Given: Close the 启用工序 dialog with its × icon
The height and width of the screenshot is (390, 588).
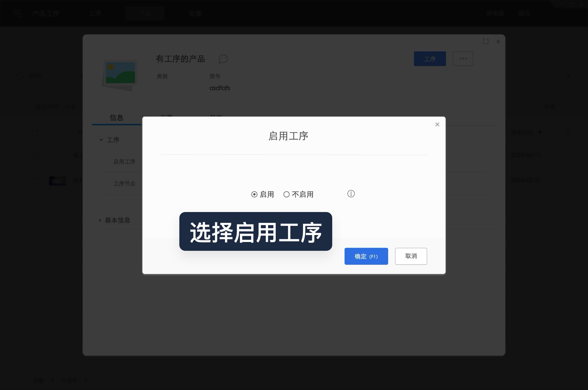Looking at the screenshot, I should (x=437, y=124).
